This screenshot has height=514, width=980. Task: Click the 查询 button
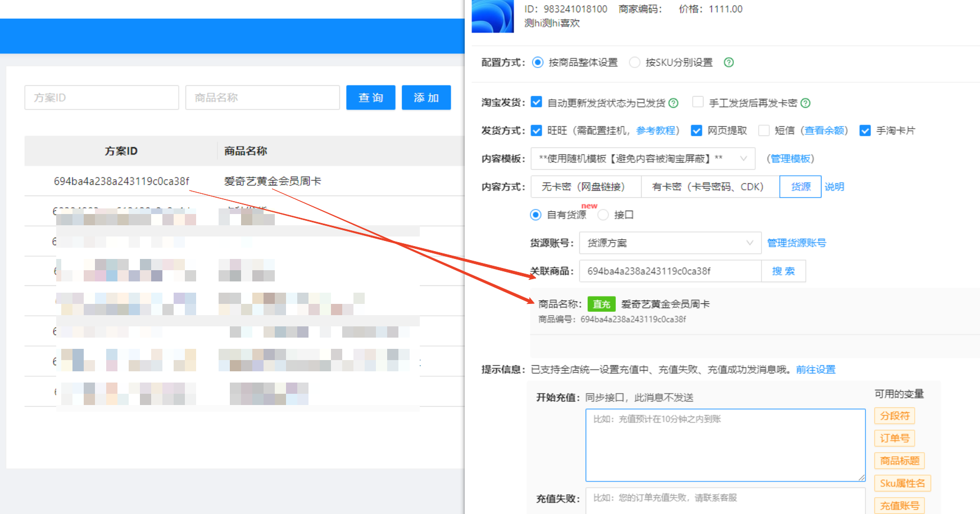tap(371, 98)
